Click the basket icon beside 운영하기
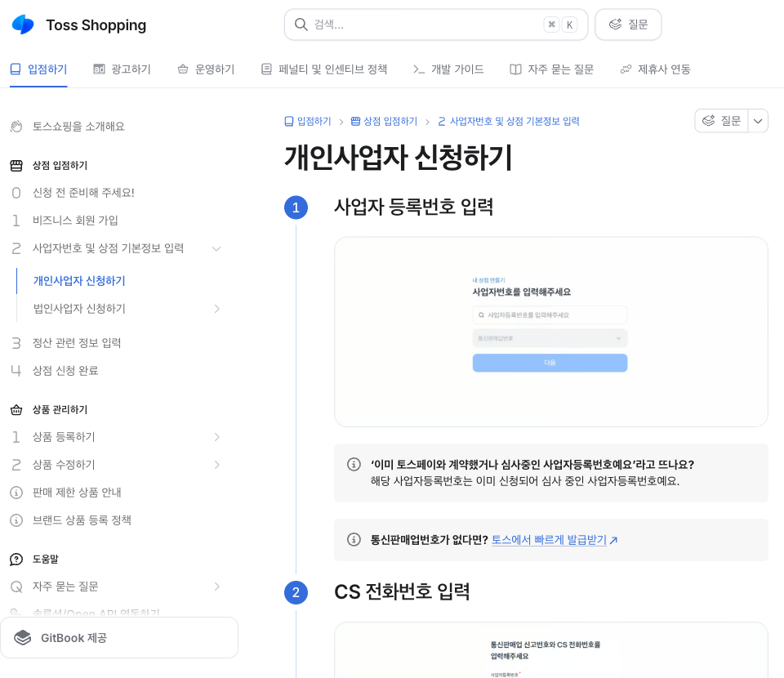The image size is (784, 678). point(183,69)
